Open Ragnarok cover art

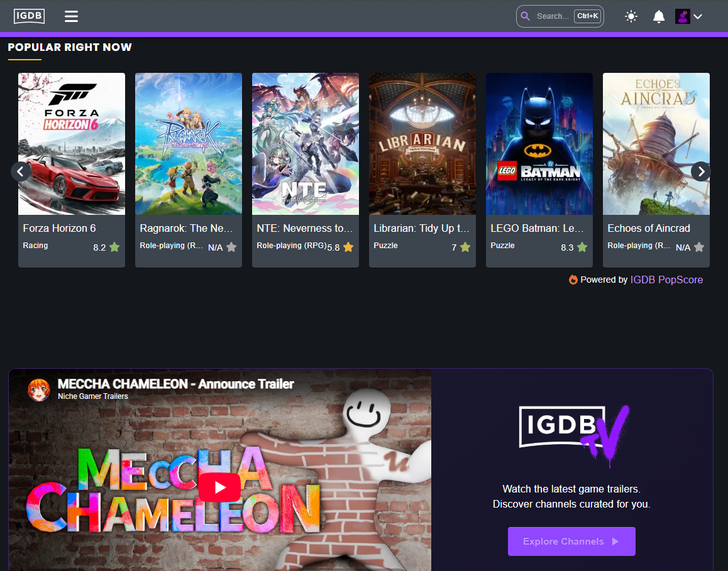[x=189, y=144]
